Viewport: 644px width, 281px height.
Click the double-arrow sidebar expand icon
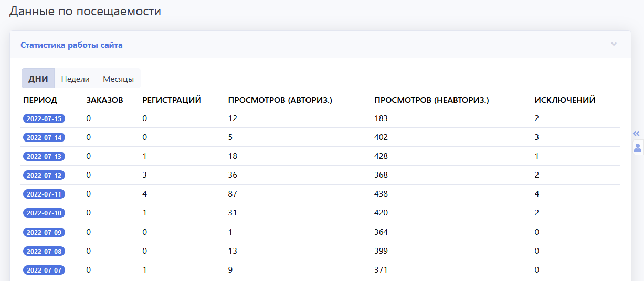[637, 134]
